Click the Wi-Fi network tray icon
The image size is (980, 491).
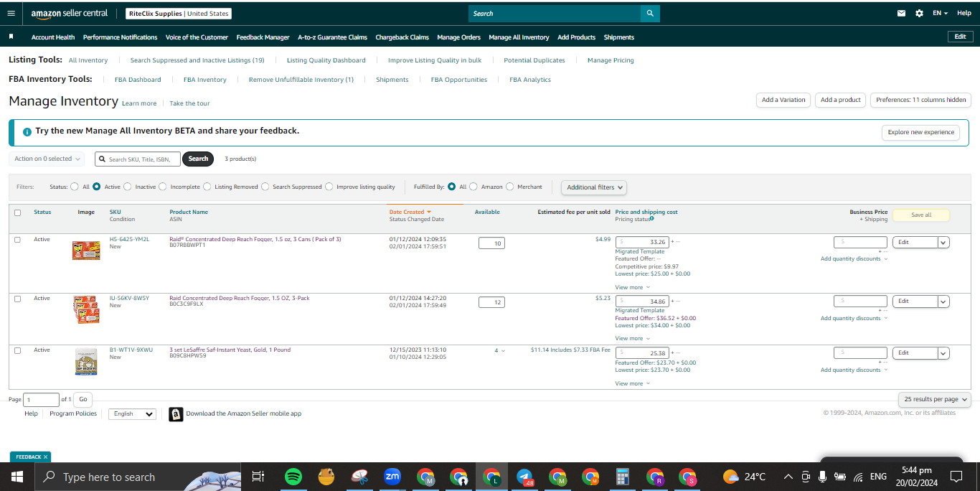click(857, 477)
